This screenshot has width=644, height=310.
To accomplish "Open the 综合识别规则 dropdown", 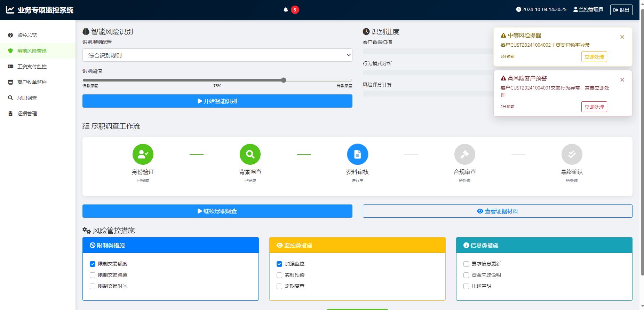I will (217, 55).
